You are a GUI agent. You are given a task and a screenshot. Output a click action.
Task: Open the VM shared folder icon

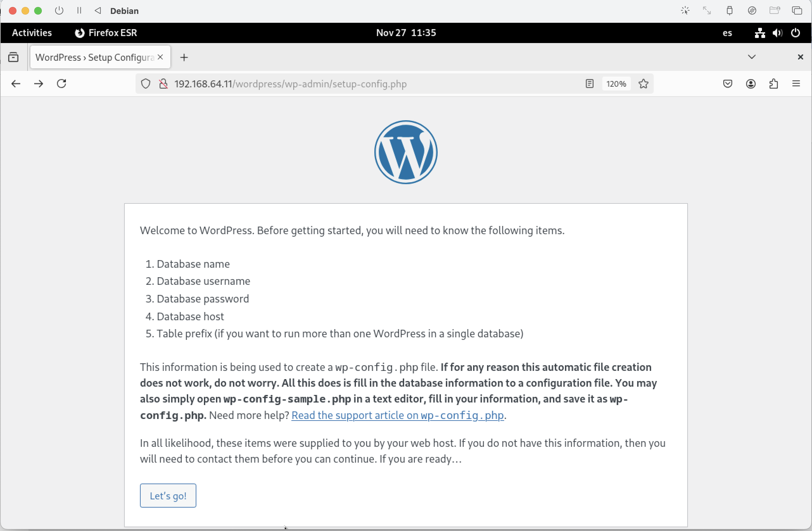pyautogui.click(x=774, y=10)
